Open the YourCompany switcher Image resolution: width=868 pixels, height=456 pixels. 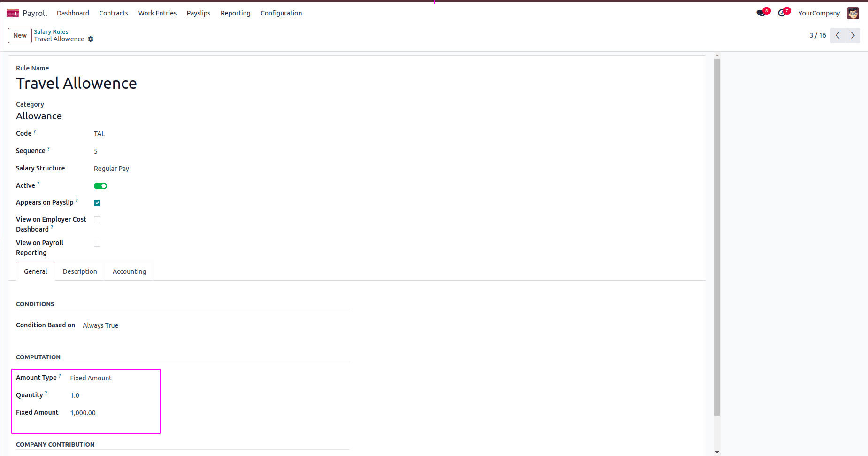[x=819, y=13]
